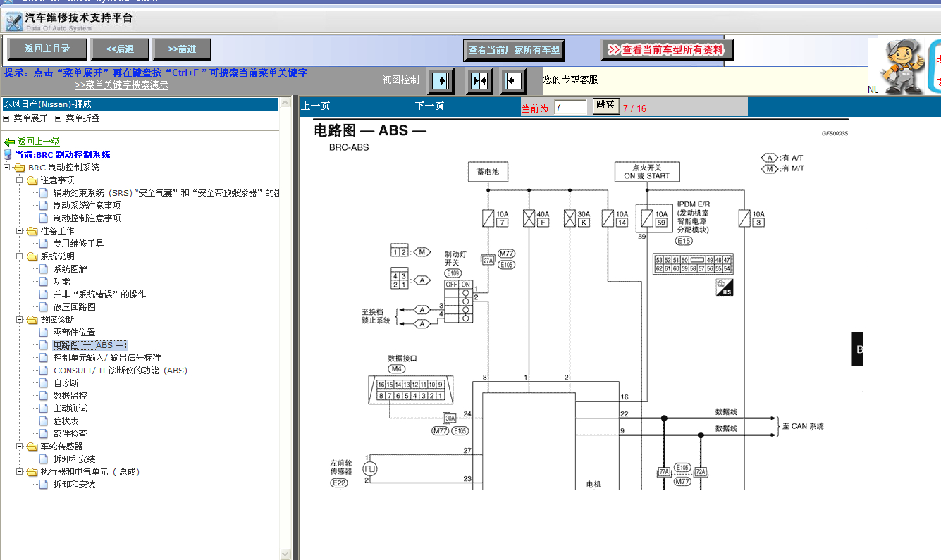The image size is (941, 560).
Task: Go to next page with 下一页
Action: tap(429, 106)
